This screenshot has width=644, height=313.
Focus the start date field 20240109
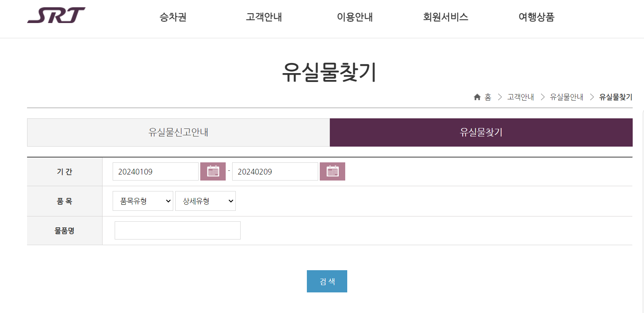point(155,172)
